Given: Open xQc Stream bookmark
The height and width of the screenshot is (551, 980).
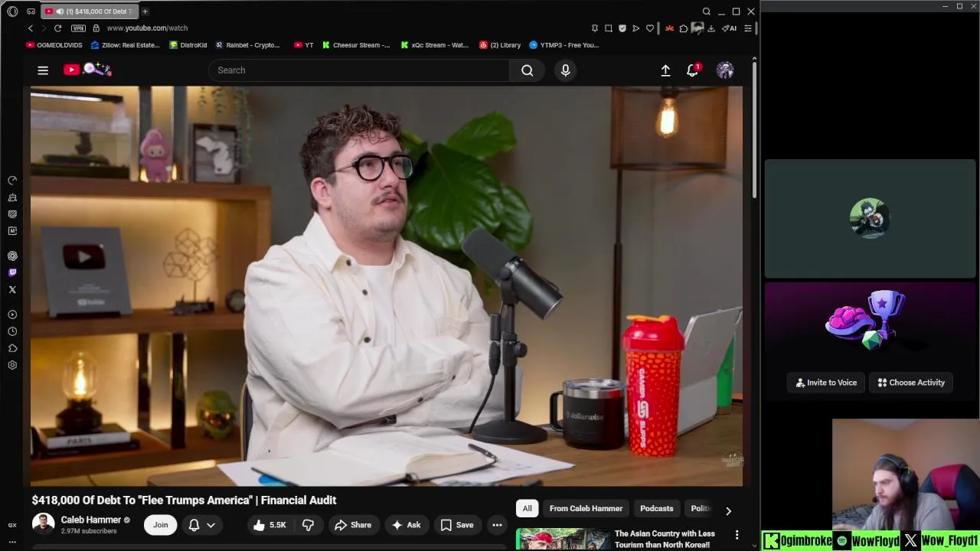Looking at the screenshot, I should pyautogui.click(x=434, y=45).
